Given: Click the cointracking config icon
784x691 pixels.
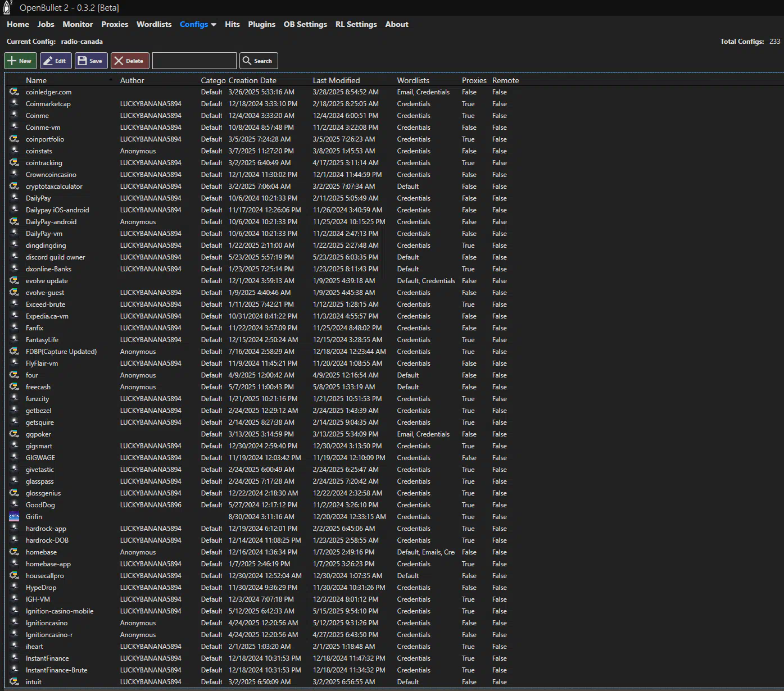Looking at the screenshot, I should [14, 162].
